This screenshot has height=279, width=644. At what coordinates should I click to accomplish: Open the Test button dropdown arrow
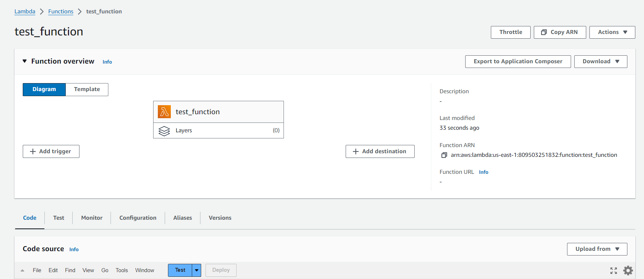[x=196, y=270]
